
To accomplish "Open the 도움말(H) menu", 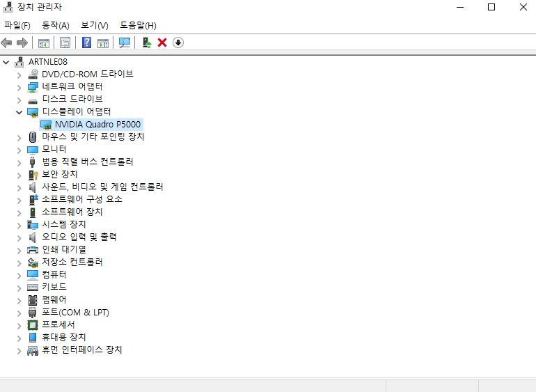I will click(138, 26).
